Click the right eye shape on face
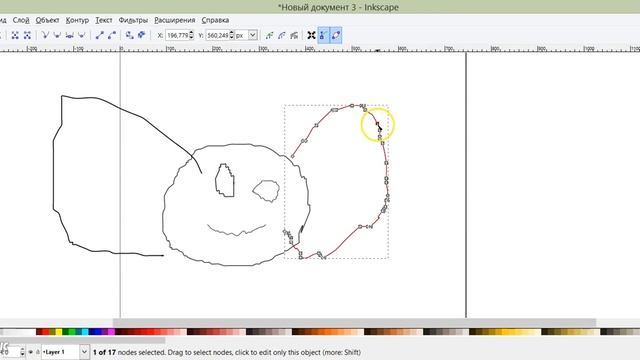640x360 pixels. click(266, 191)
